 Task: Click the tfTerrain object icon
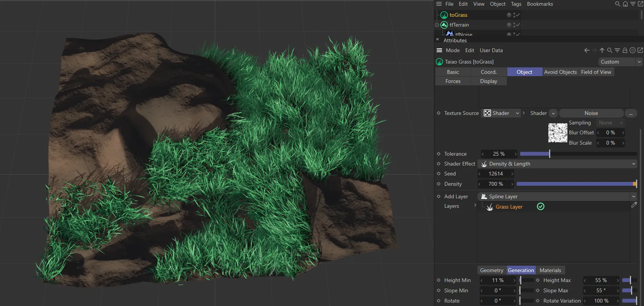[x=444, y=25]
